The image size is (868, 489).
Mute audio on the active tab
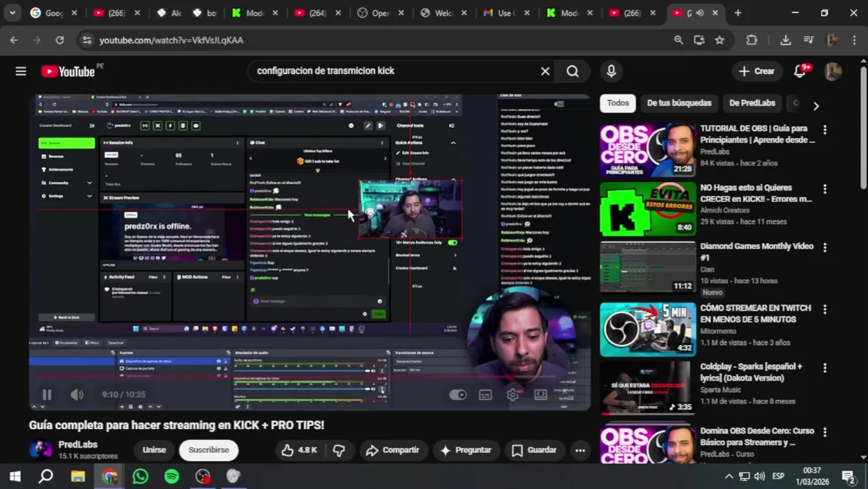pos(700,13)
